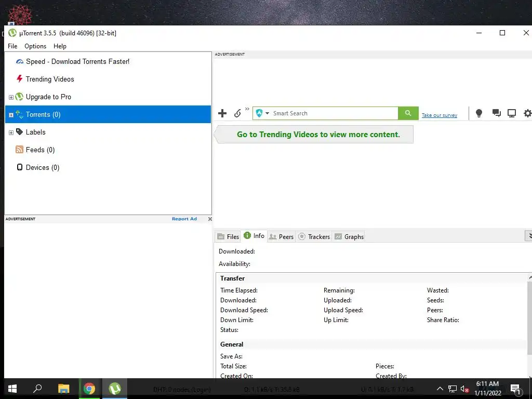Open the chat bubbles icon
Viewport: 532px width, 399px height.
coord(496,113)
